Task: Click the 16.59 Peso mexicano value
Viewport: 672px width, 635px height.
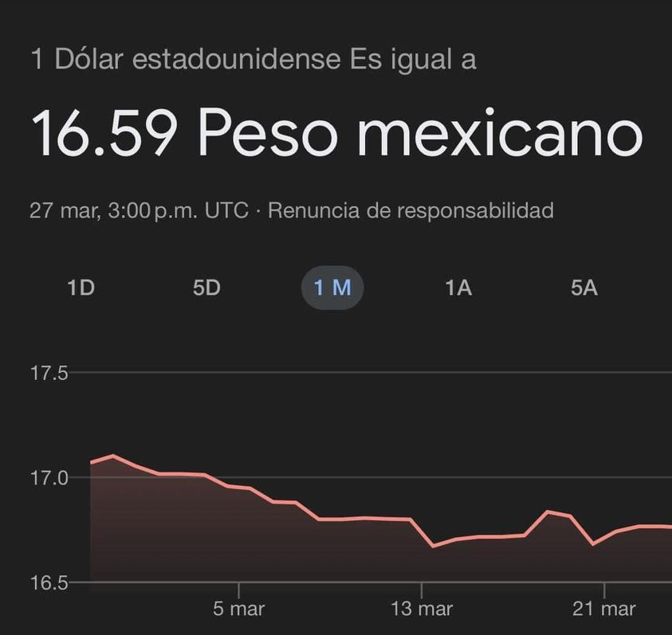Action: (336, 132)
